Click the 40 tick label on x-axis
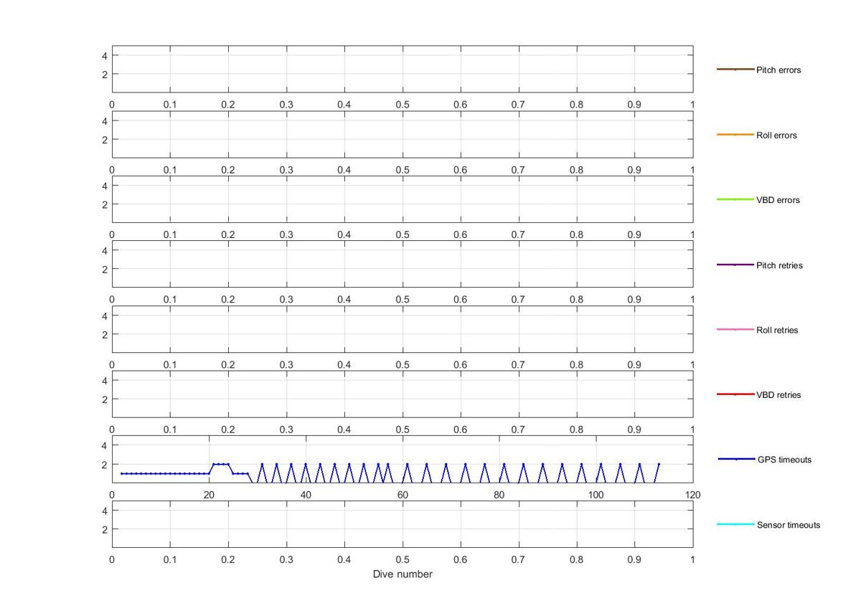Viewport: 861px width, 616px height. (x=306, y=495)
